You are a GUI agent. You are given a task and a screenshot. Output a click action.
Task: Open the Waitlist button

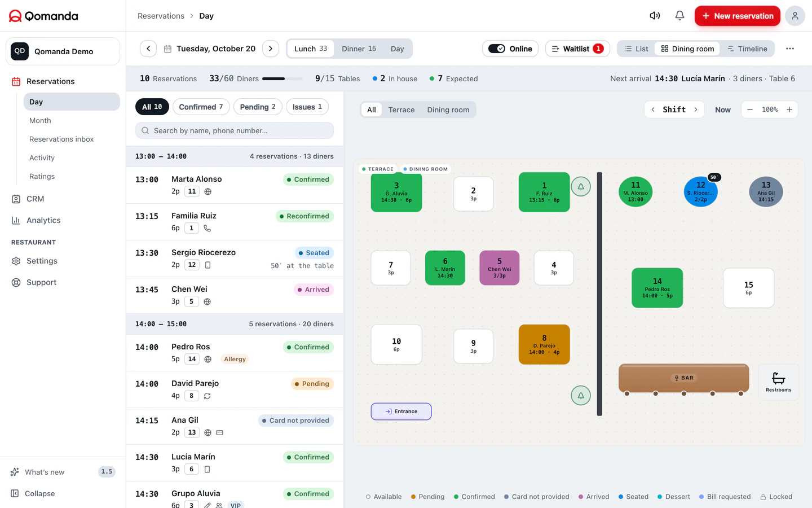(577, 49)
